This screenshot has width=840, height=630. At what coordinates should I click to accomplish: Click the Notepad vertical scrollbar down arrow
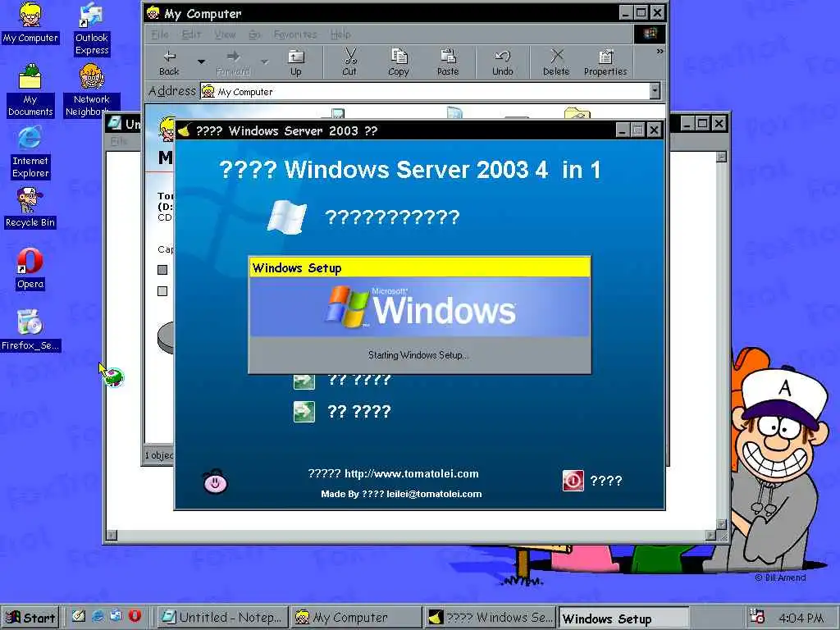(x=722, y=524)
